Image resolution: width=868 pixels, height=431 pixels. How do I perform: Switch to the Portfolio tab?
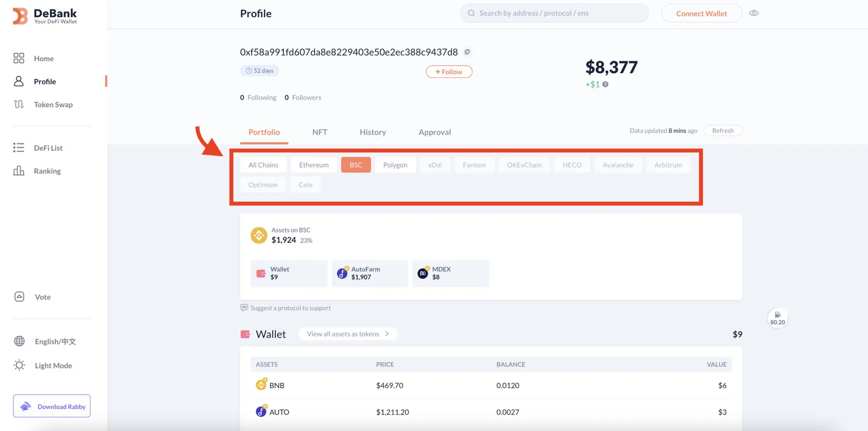pyautogui.click(x=264, y=132)
